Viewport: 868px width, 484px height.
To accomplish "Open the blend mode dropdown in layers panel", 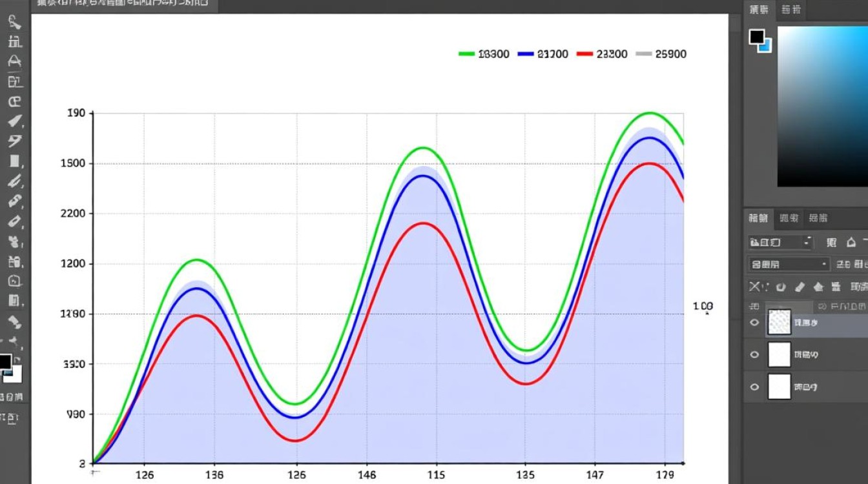I will pyautogui.click(x=788, y=264).
